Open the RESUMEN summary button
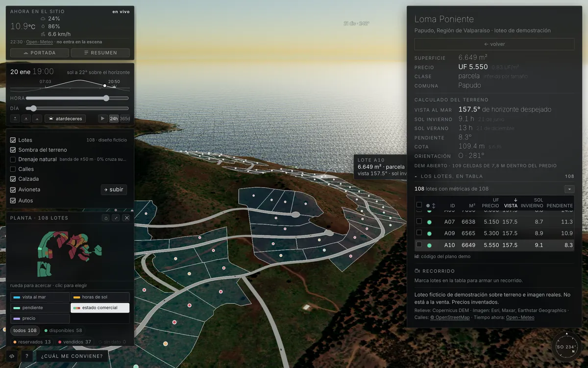 (100, 53)
